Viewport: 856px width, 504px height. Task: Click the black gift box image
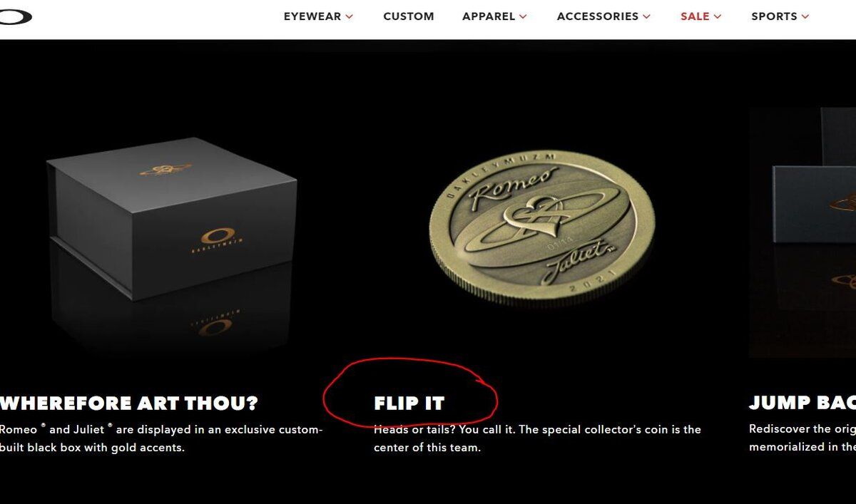171,220
